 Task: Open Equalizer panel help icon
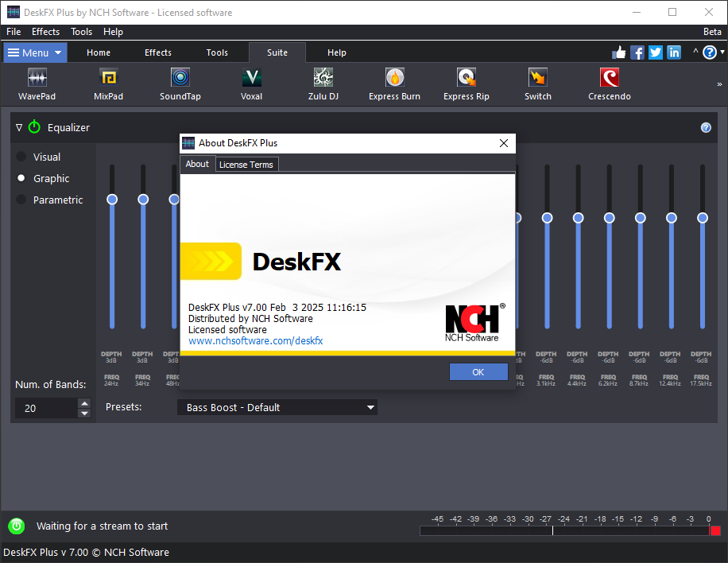706,128
